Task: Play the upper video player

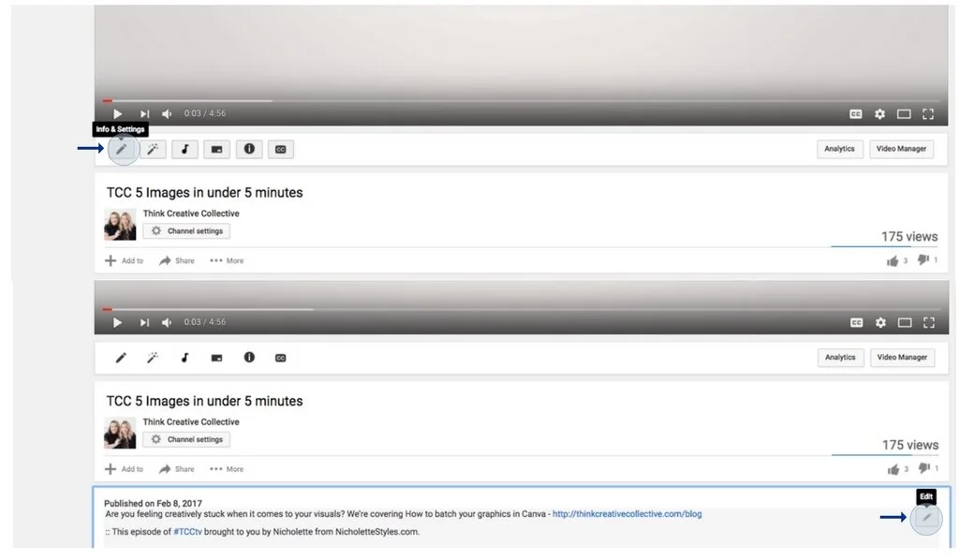Action: coord(117,113)
